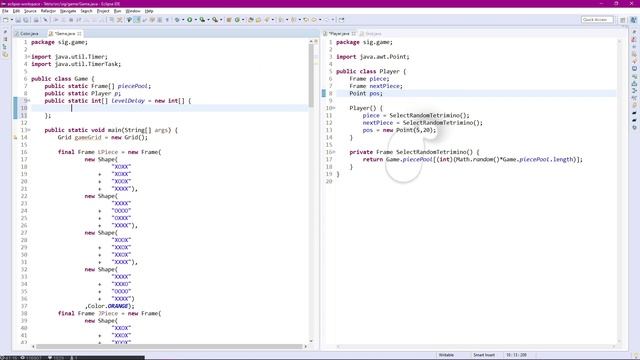
Task: Open the Edit menu
Action: coord(16,11)
